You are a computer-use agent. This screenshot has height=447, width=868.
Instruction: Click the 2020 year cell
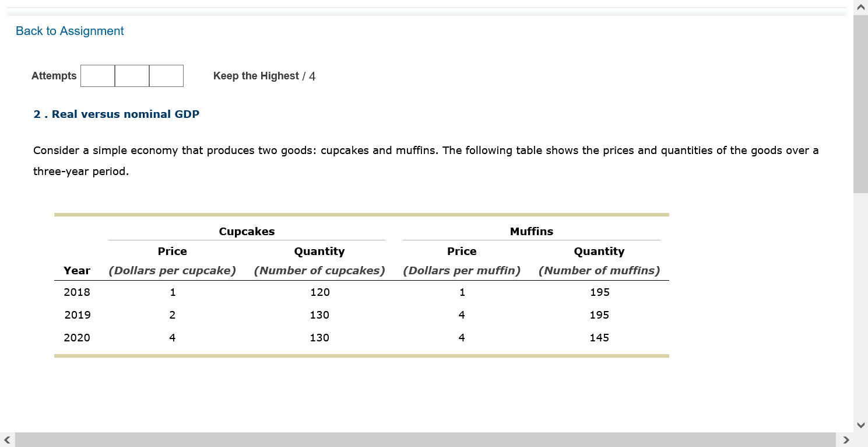click(77, 338)
